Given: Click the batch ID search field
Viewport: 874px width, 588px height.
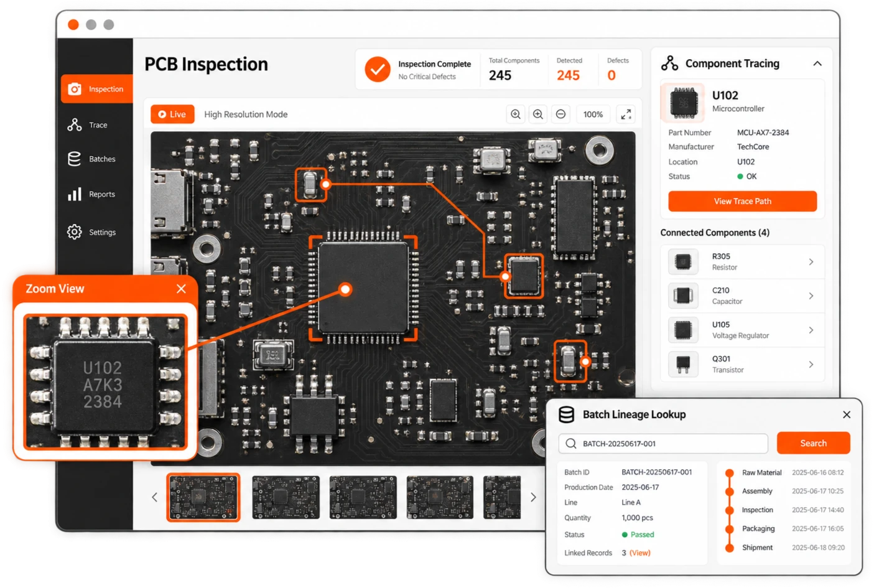Looking at the screenshot, I should click(x=663, y=444).
